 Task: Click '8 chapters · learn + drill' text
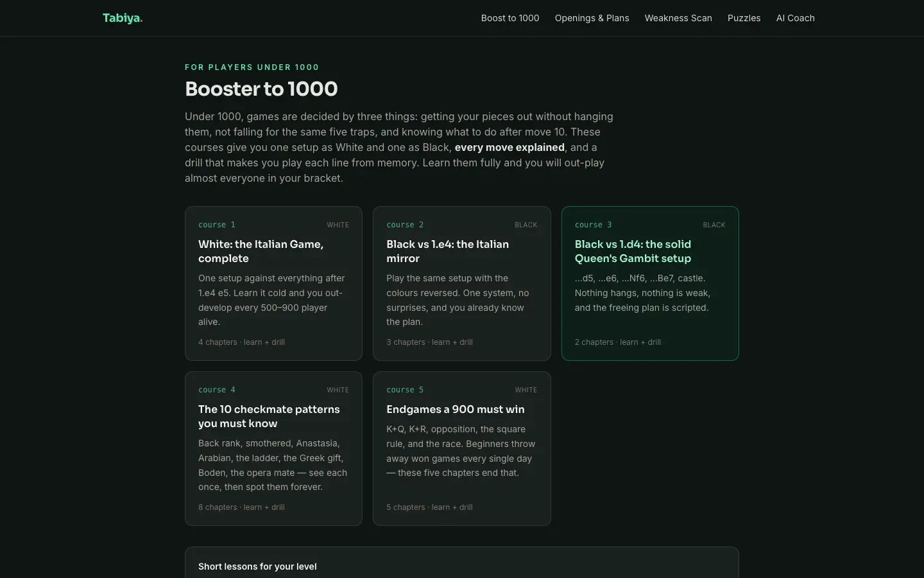(241, 507)
